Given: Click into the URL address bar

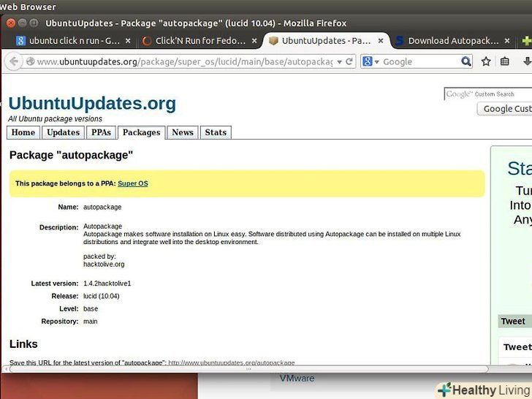Looking at the screenshot, I should tap(185, 61).
